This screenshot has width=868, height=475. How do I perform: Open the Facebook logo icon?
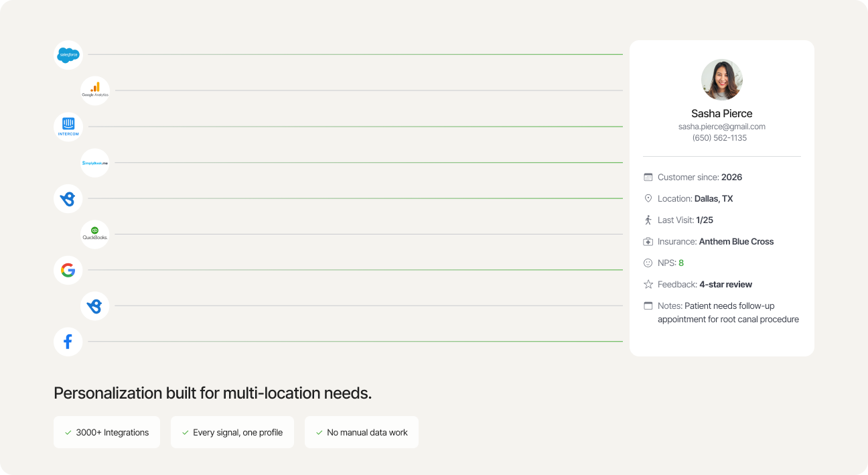tap(68, 342)
